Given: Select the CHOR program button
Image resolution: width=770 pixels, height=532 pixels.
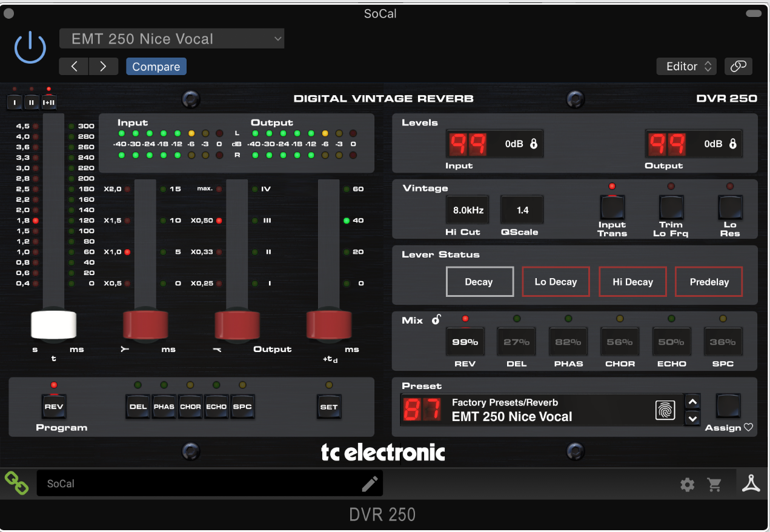Looking at the screenshot, I should point(190,407).
